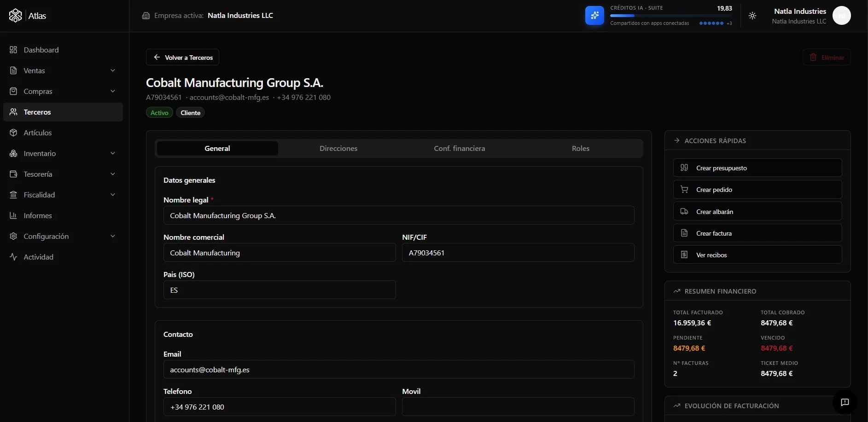Click the Eliminar button

point(827,58)
